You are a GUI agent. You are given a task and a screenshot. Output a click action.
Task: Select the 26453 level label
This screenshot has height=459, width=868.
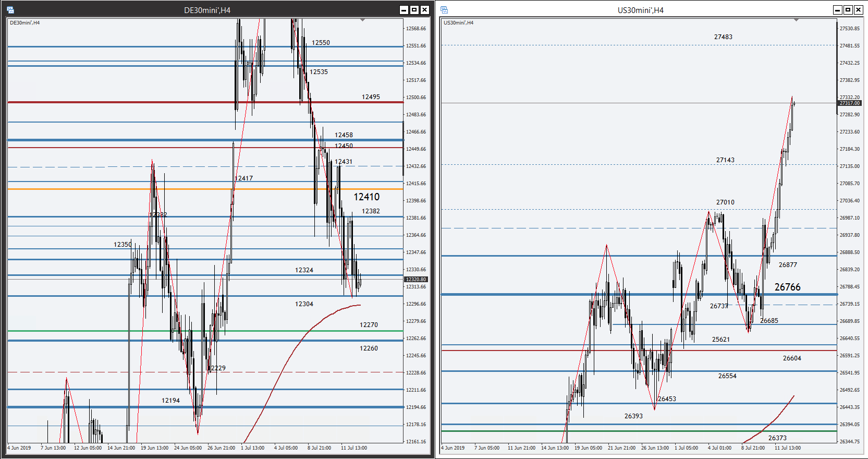tap(667, 399)
